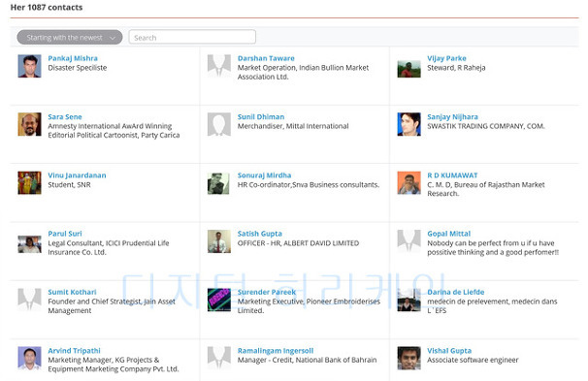
Task: Click Satish Gupta's profile photo
Action: (x=219, y=241)
